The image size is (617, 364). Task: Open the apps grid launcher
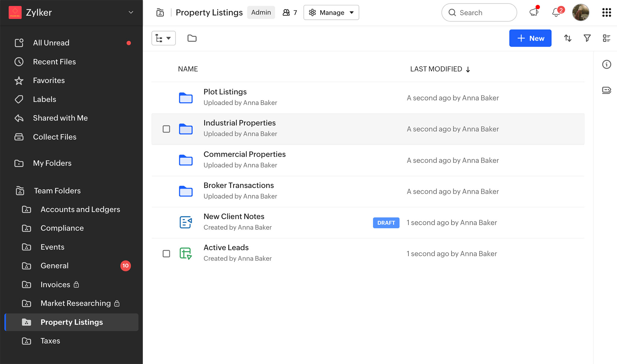pos(606,12)
